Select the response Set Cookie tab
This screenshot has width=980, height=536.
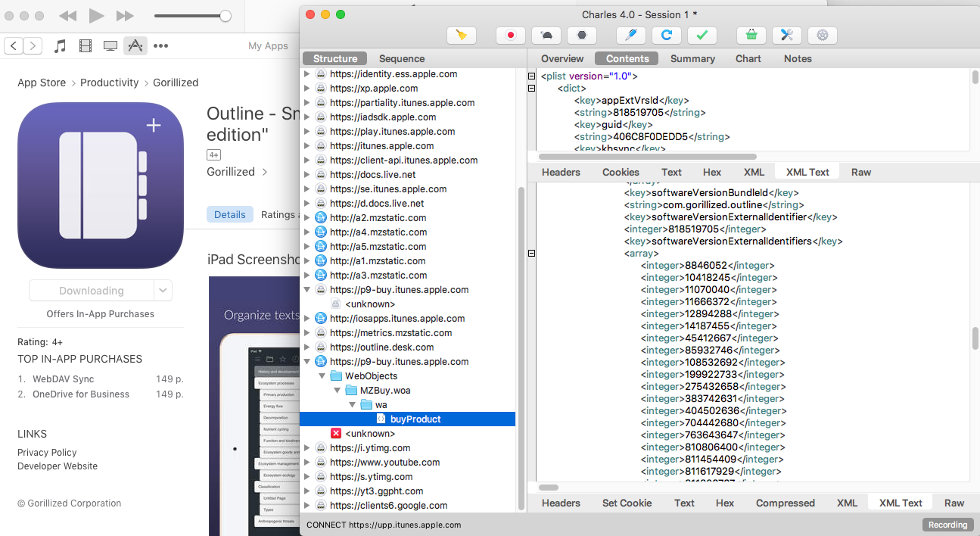click(627, 503)
